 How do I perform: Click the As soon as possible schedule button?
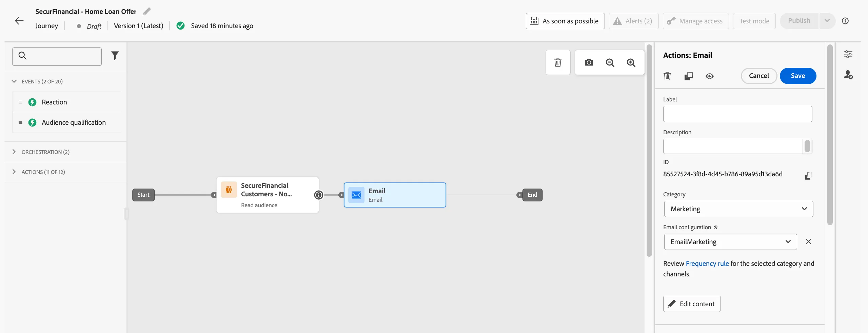(565, 21)
